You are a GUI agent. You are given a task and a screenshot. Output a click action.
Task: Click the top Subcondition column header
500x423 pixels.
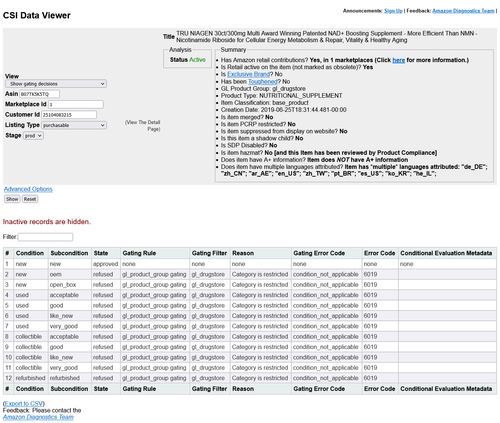click(69, 253)
